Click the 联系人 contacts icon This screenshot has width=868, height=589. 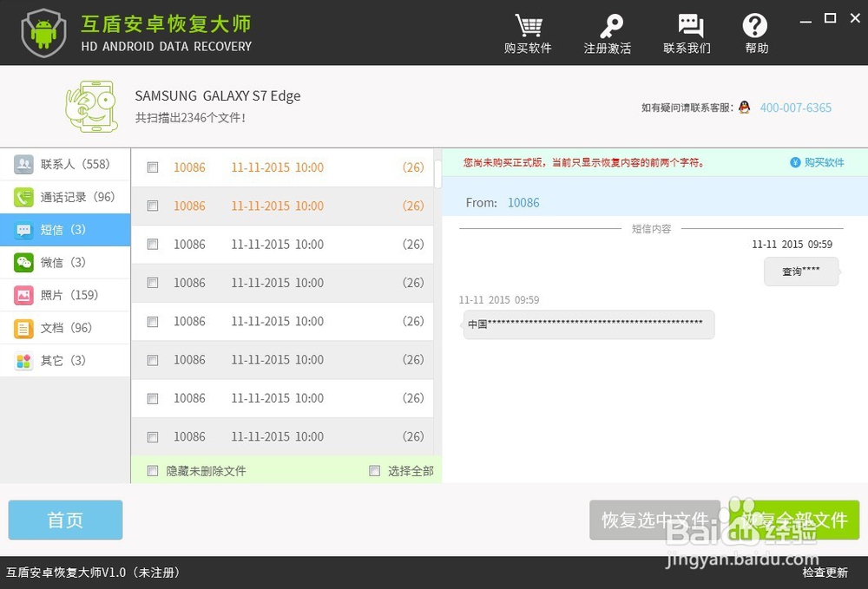point(23,164)
